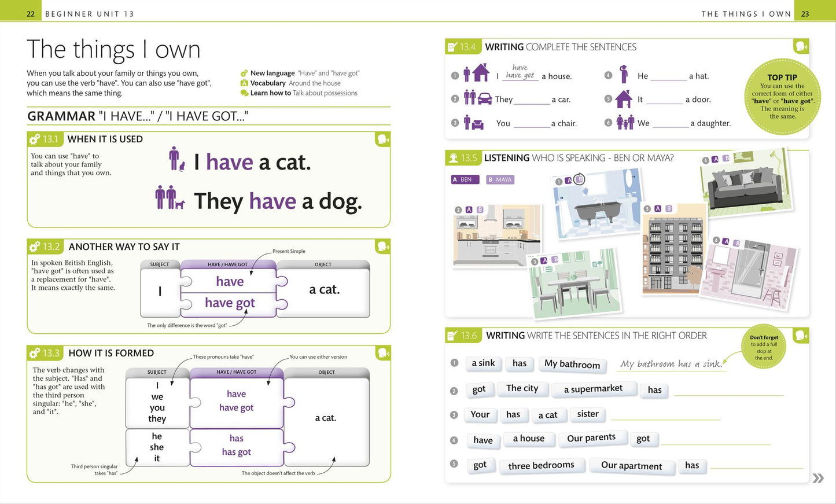Viewport: 836px width, 504px height.
Task: Click the blank in "He ___ a hat"
Action: [x=668, y=76]
